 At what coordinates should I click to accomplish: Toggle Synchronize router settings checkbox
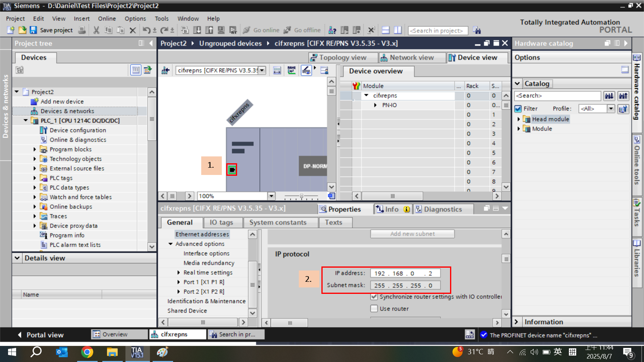pos(374,297)
